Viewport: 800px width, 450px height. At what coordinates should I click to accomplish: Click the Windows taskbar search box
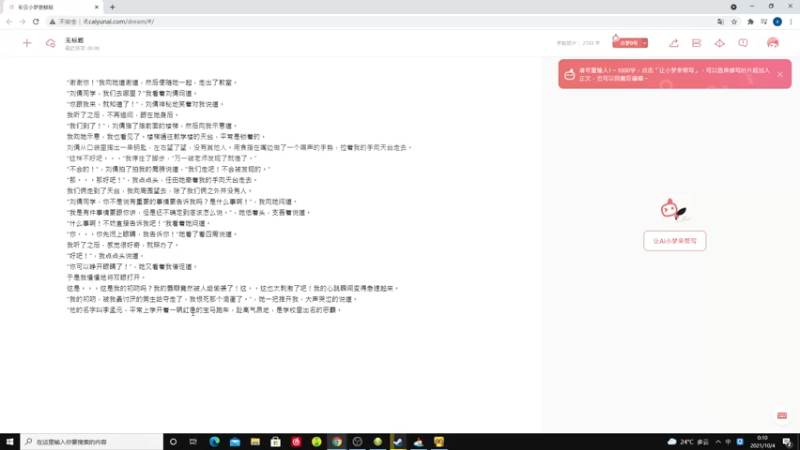92,442
